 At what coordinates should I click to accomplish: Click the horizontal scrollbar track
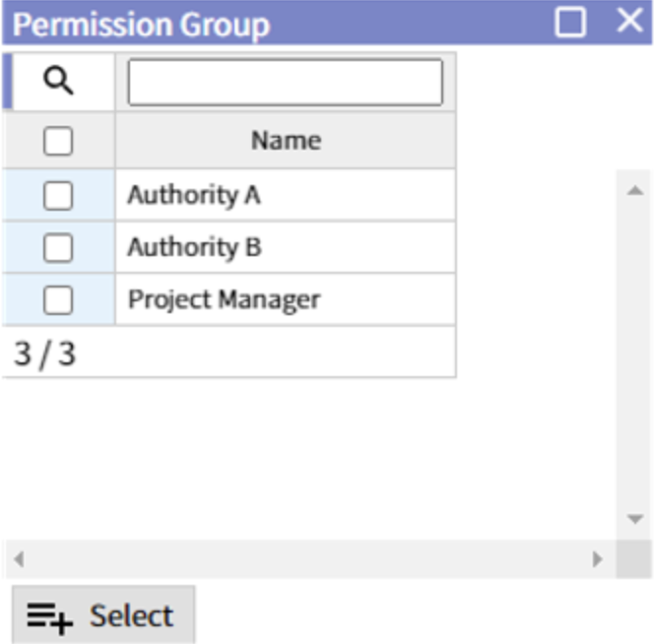click(x=308, y=559)
